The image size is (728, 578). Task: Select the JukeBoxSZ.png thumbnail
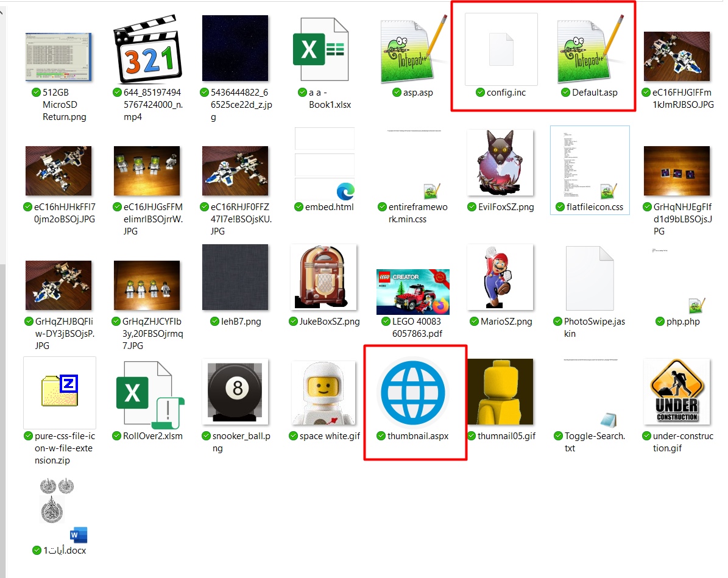[x=323, y=278]
